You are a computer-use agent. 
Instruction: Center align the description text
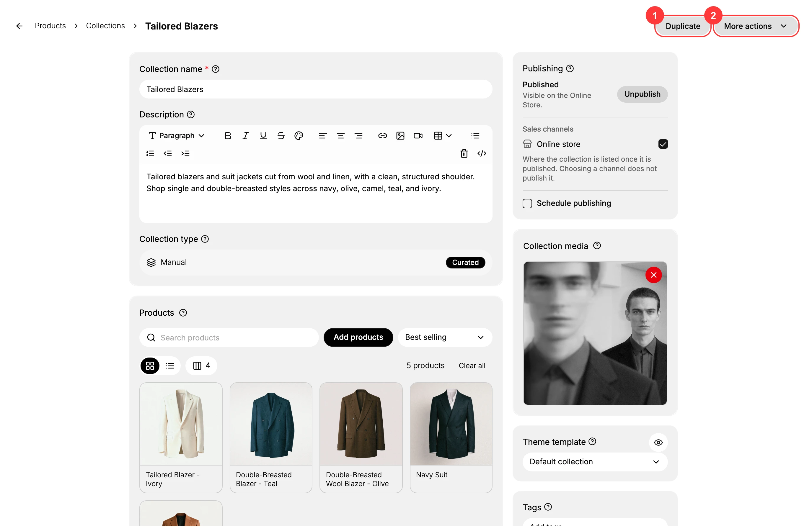tap(340, 136)
